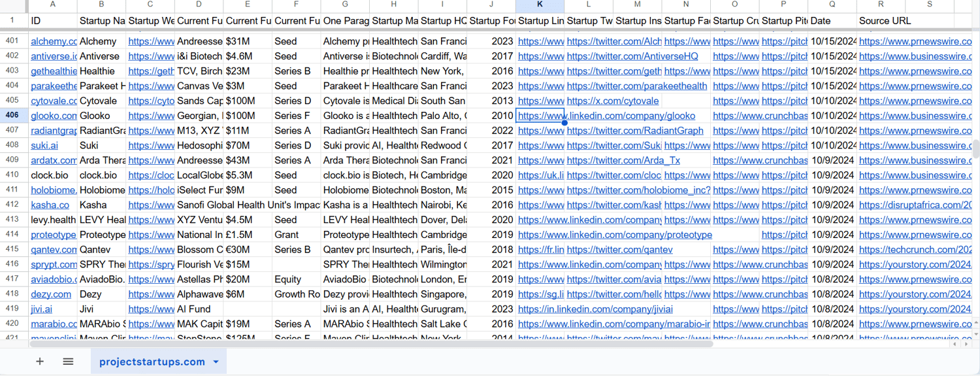The image size is (980, 376).
Task: Select the 'Antiverse' startup name cell
Action: coord(101,56)
